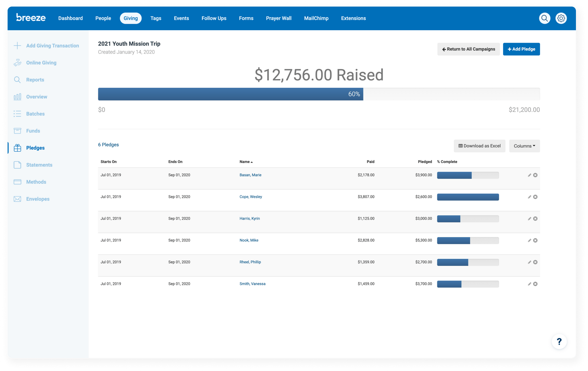Select the Online Giving sidebar icon

tap(18, 63)
